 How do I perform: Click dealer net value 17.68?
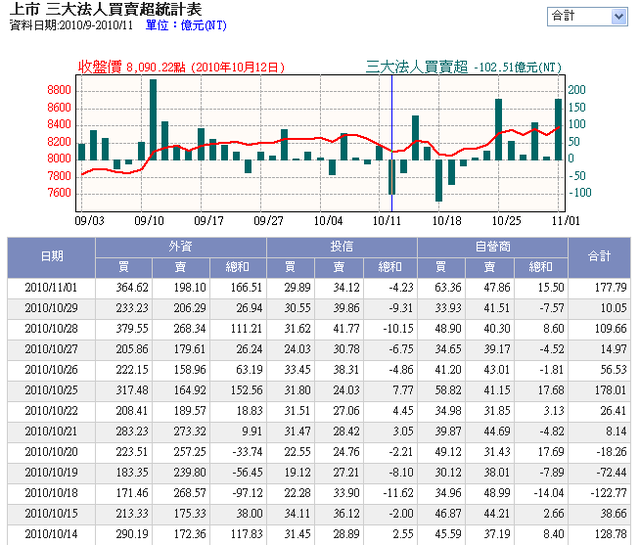(x=551, y=391)
